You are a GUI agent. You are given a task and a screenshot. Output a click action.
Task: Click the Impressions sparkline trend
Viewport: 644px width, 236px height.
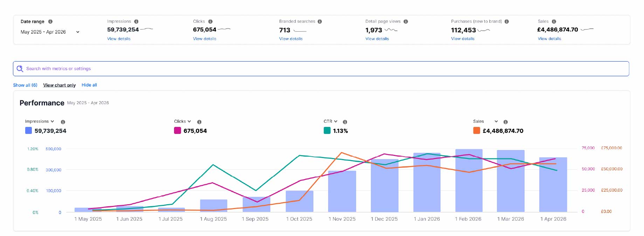[x=146, y=29]
